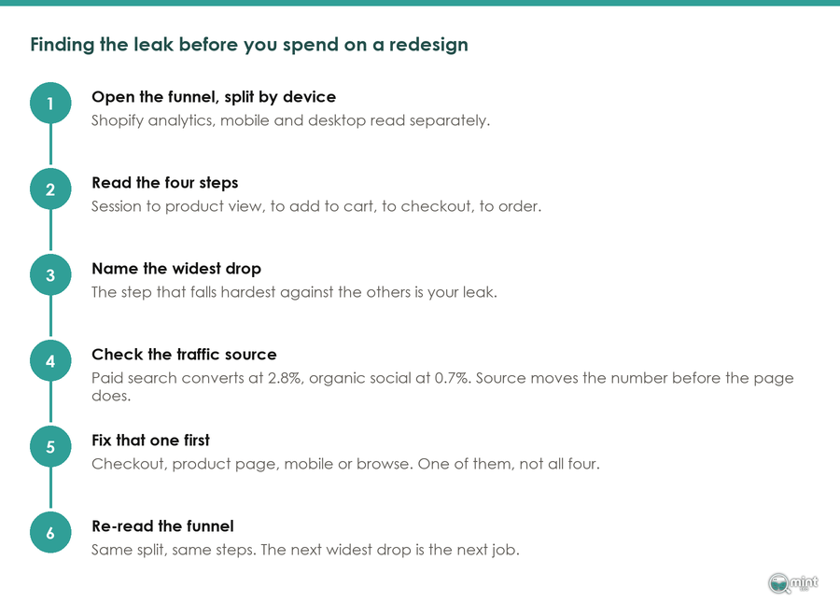Click text about paid search converting at 2.8%
840x616 pixels.
point(442,386)
